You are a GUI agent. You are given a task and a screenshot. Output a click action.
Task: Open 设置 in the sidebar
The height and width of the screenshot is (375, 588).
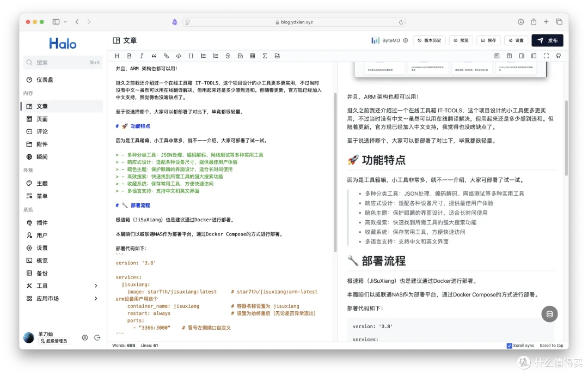click(62, 248)
